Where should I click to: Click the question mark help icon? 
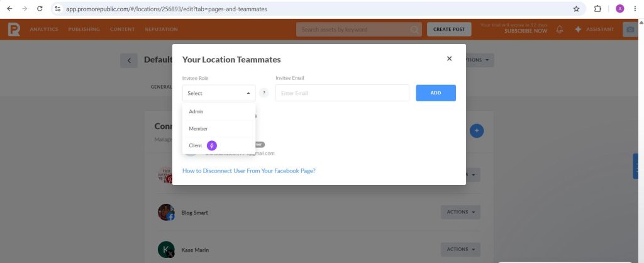[264, 93]
